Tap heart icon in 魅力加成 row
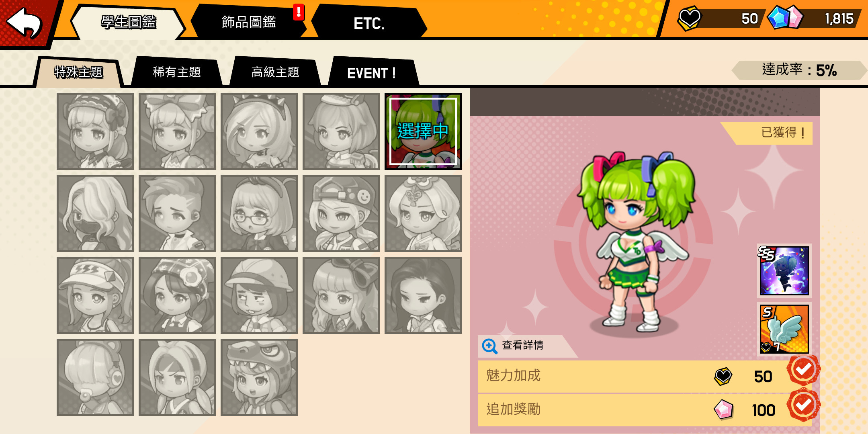The height and width of the screenshot is (434, 868). (x=723, y=376)
